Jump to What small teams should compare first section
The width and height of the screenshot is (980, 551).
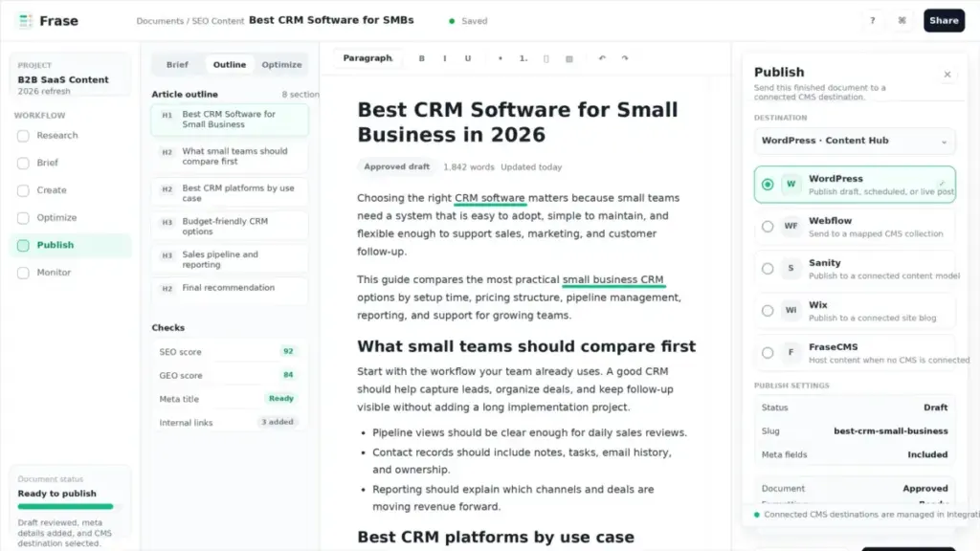230,156
